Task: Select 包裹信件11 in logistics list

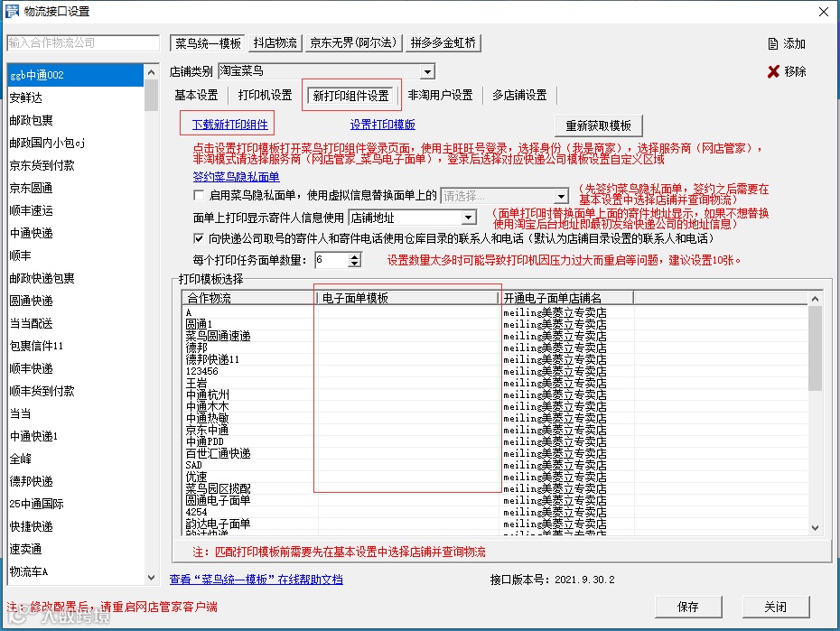Action: [x=75, y=346]
